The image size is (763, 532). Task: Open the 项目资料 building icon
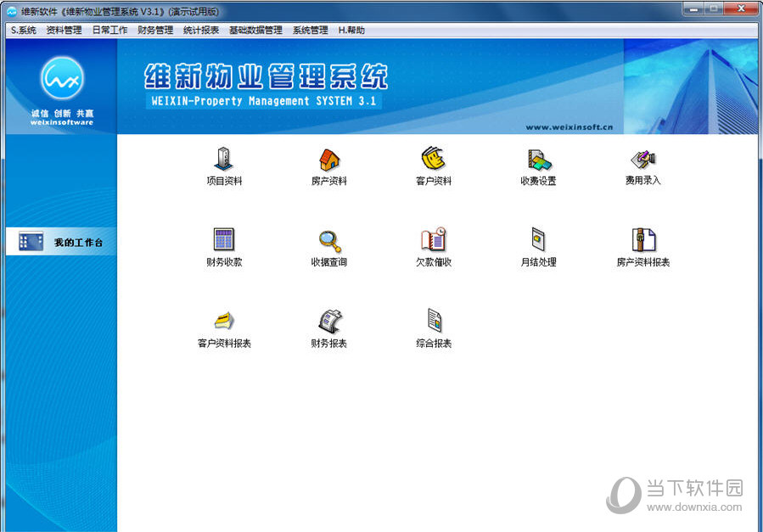coord(224,159)
